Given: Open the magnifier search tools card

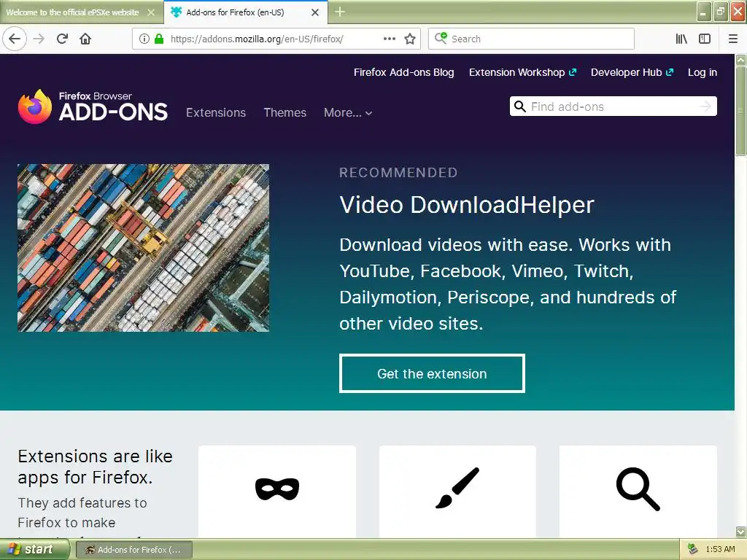Looking at the screenshot, I should click(x=638, y=491).
